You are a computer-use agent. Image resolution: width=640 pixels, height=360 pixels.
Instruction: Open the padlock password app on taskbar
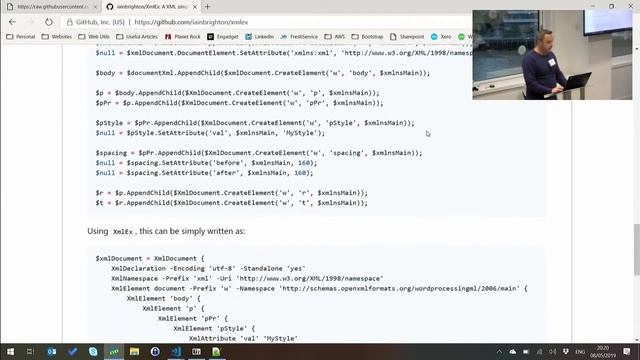(x=155, y=351)
